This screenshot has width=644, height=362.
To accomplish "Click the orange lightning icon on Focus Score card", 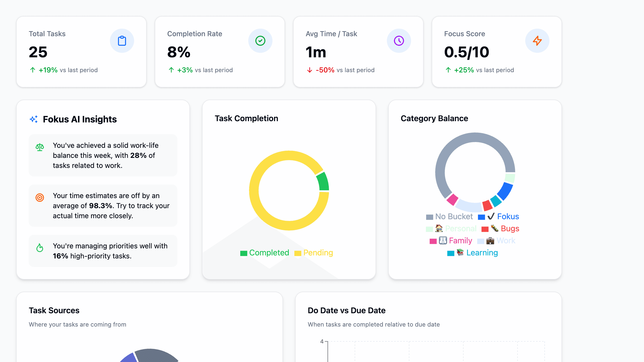I will (537, 40).
